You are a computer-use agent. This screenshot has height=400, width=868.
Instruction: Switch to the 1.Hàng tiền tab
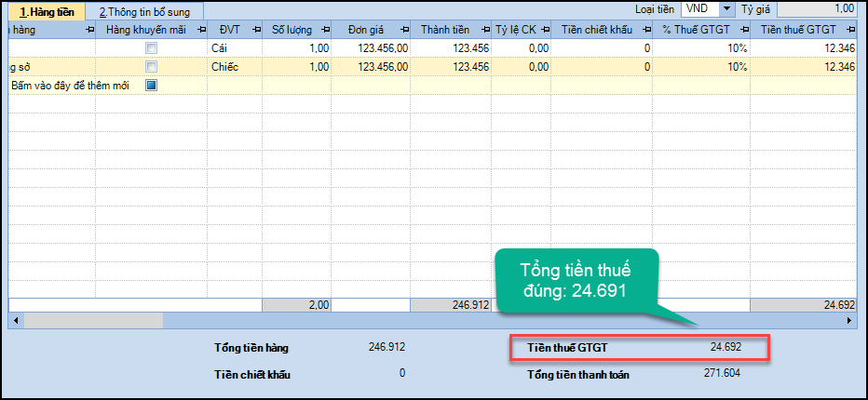47,11
